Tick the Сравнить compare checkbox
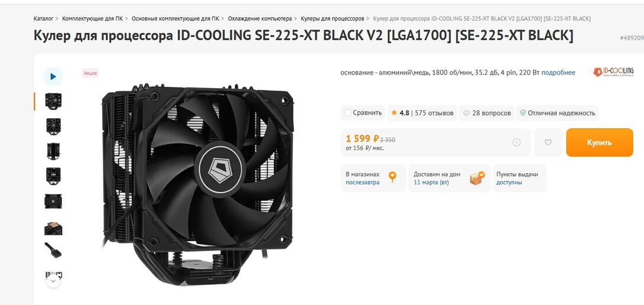644x305 pixels. 348,113
